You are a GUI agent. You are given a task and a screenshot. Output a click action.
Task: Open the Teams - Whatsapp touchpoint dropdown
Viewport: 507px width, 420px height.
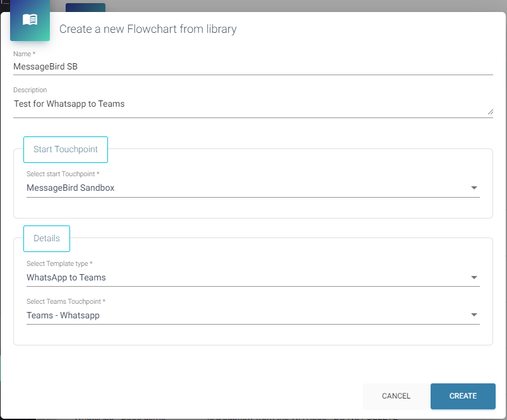pyautogui.click(x=246, y=315)
